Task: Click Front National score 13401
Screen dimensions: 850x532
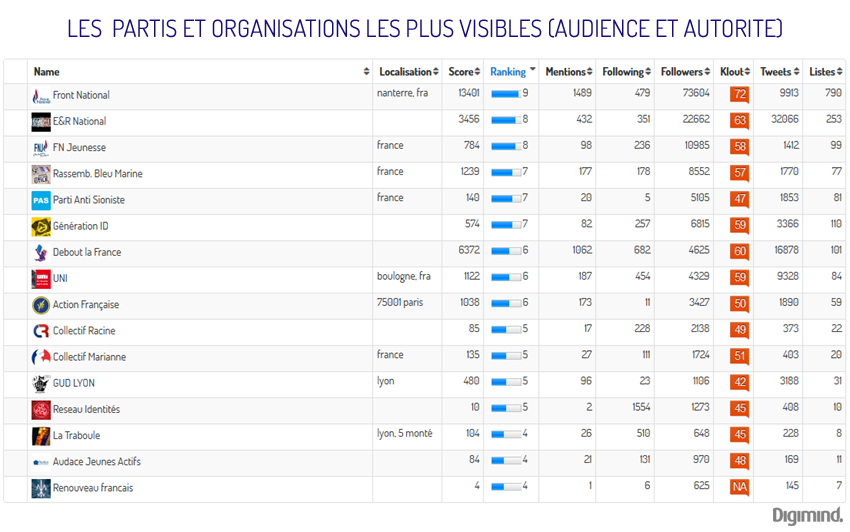Action: point(469,93)
